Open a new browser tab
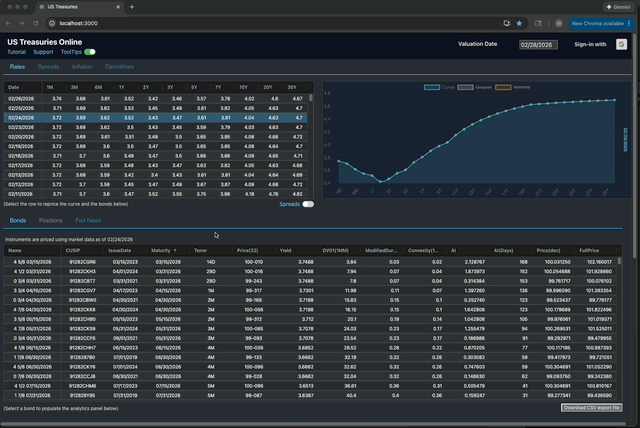The image size is (640, 428). coord(132,6)
